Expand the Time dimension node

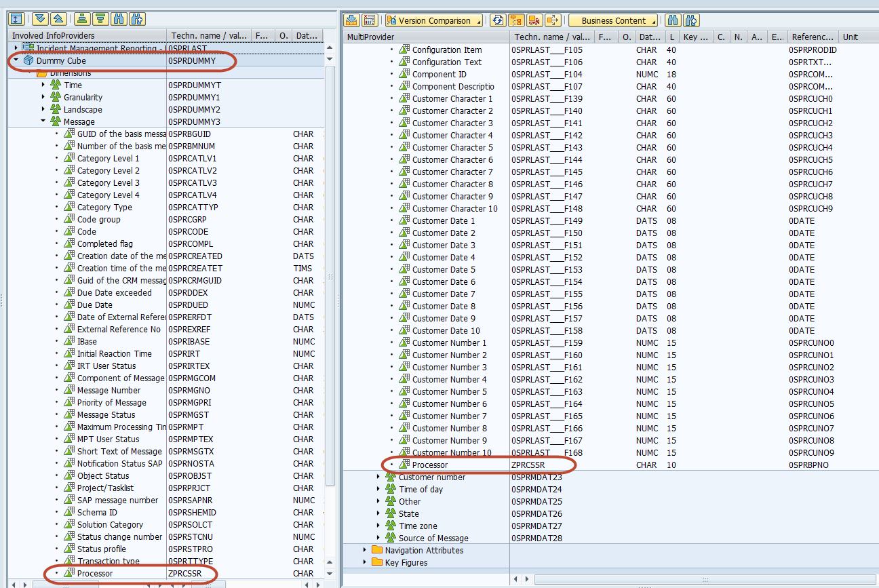tap(43, 85)
